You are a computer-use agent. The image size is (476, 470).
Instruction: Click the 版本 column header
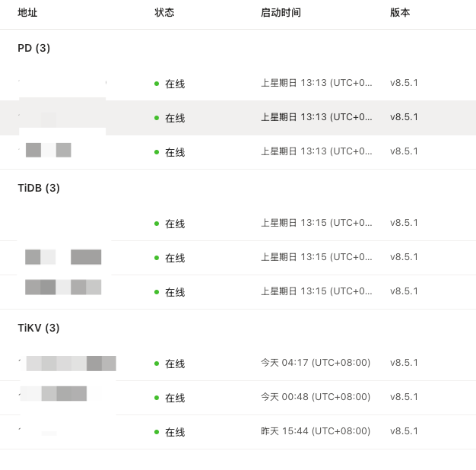400,13
